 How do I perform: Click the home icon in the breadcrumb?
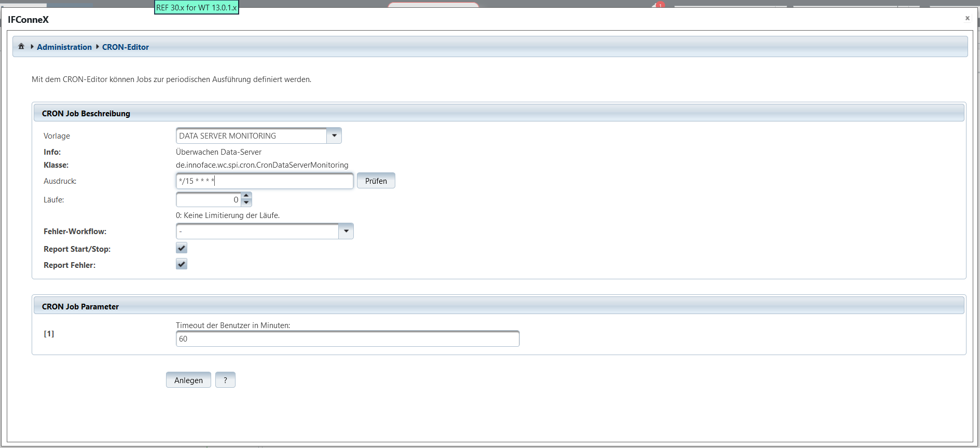[21, 47]
